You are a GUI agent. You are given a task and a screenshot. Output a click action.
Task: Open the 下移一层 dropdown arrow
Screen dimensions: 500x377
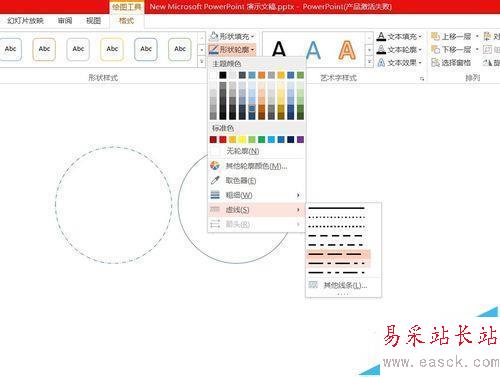pos(477,50)
